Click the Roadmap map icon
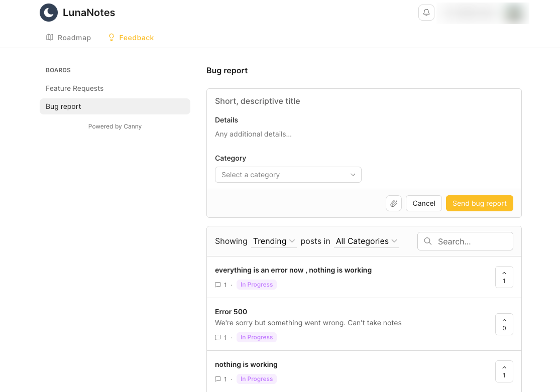Viewport: 560px width, 392px height. point(50,38)
